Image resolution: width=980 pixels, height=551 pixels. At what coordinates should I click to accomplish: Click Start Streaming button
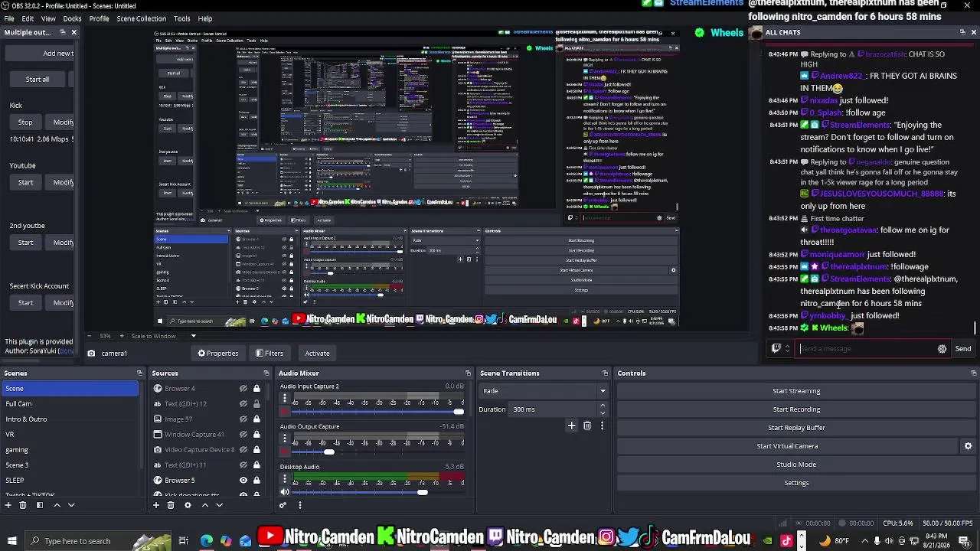[796, 391]
